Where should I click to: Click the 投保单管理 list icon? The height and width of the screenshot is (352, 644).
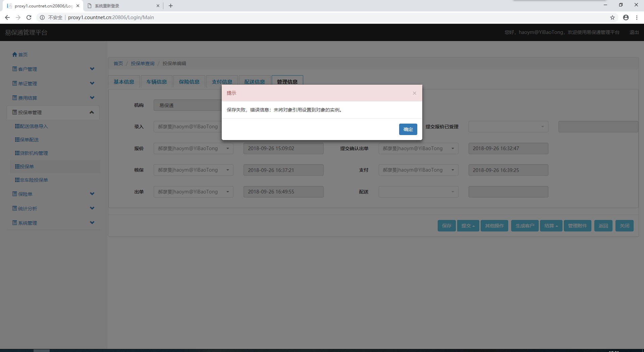click(x=14, y=112)
